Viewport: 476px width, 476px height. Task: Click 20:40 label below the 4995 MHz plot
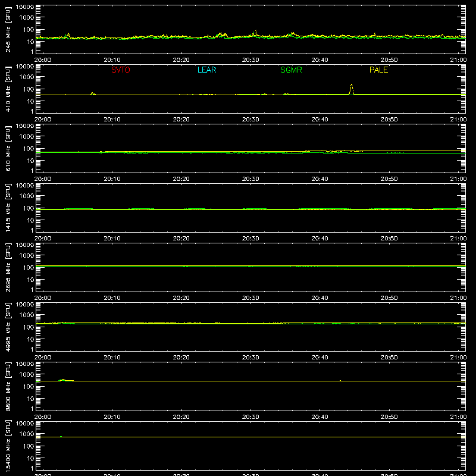[320, 358]
